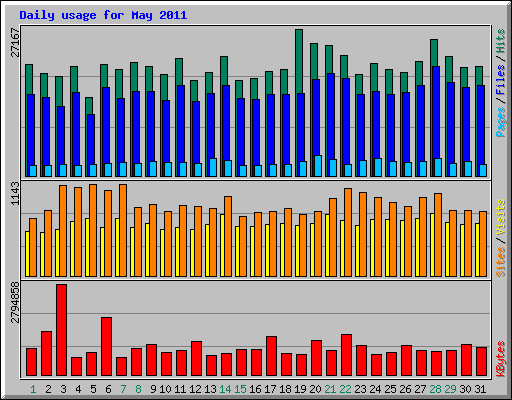Click the 'Daily usage for May 2011' title
The width and height of the screenshot is (512, 400).
103,15
